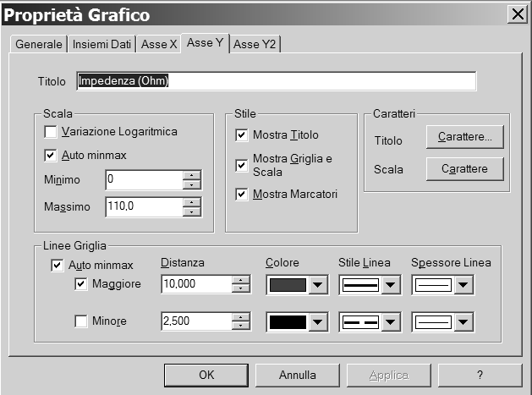The height and width of the screenshot is (395, 532).
Task: Open help with the ? button
Action: [480, 376]
